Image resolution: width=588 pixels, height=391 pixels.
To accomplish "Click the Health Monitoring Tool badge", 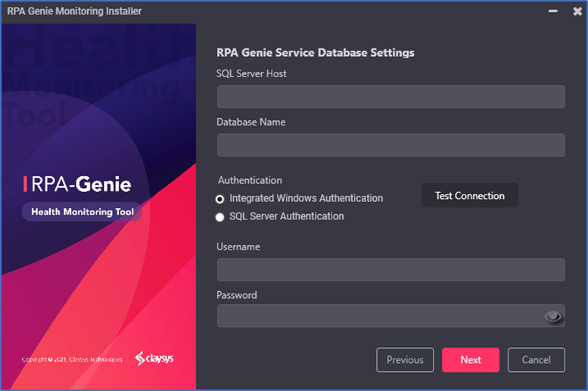I will click(82, 212).
